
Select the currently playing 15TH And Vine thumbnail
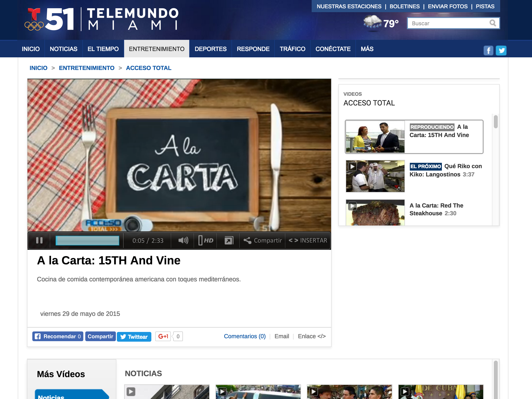(375, 137)
